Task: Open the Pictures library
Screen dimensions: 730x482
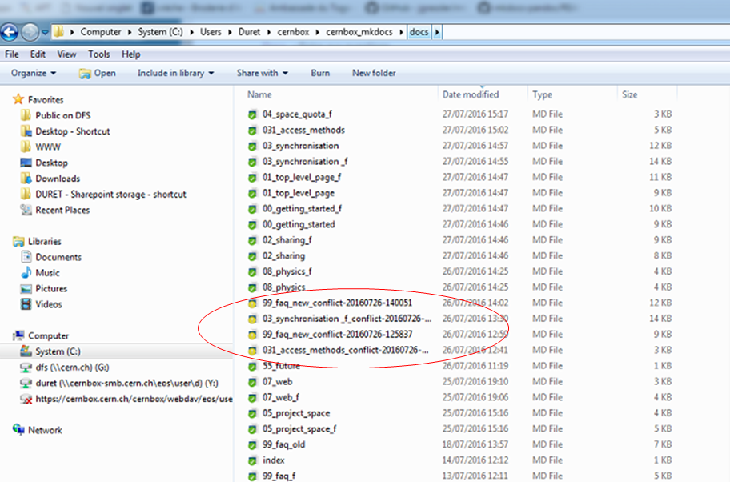Action: click(52, 288)
